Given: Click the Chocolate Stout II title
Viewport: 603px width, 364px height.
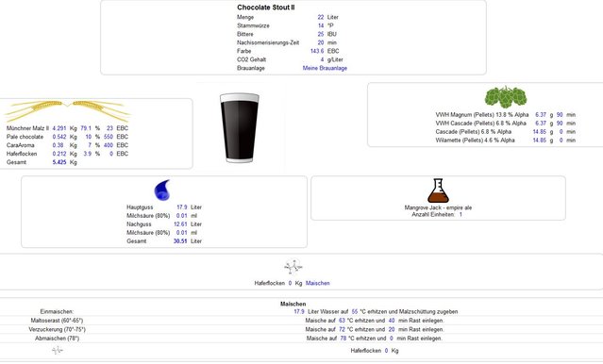Looking at the screenshot, I should click(266, 8).
